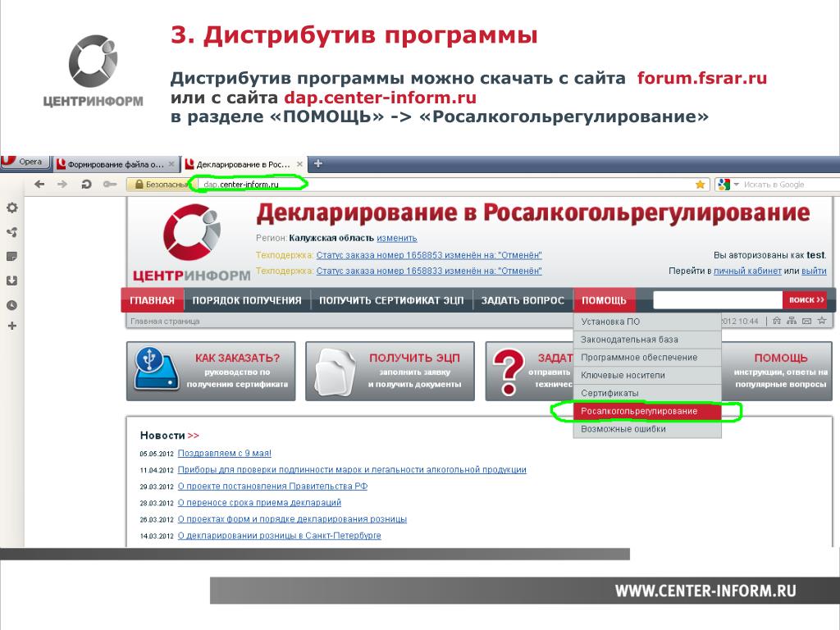Click the 'ПОЛУЧИТЬ ЭЦП' banner
840x630 pixels.
390,372
